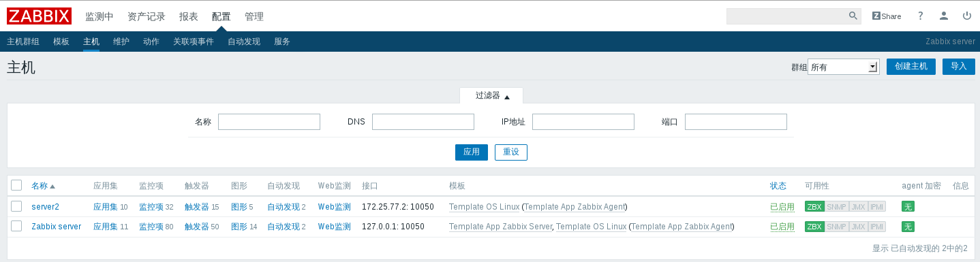Open 监控项 for server2
The image size is (980, 262).
point(151,207)
